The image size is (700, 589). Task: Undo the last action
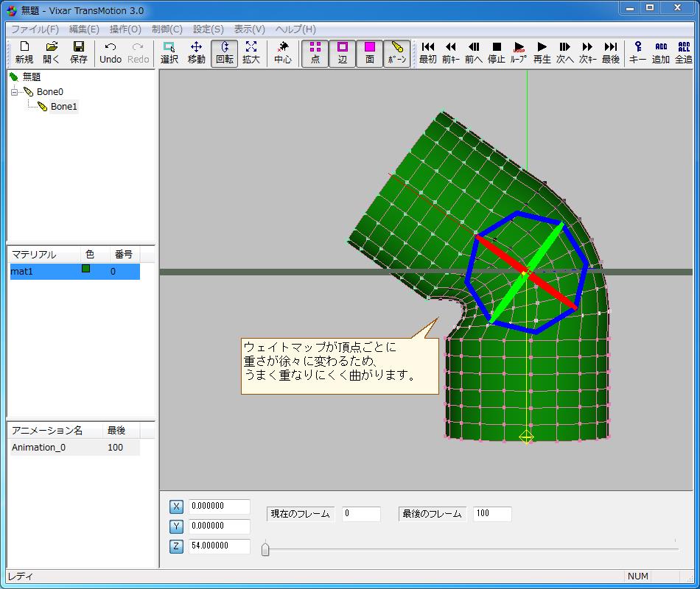(110, 52)
